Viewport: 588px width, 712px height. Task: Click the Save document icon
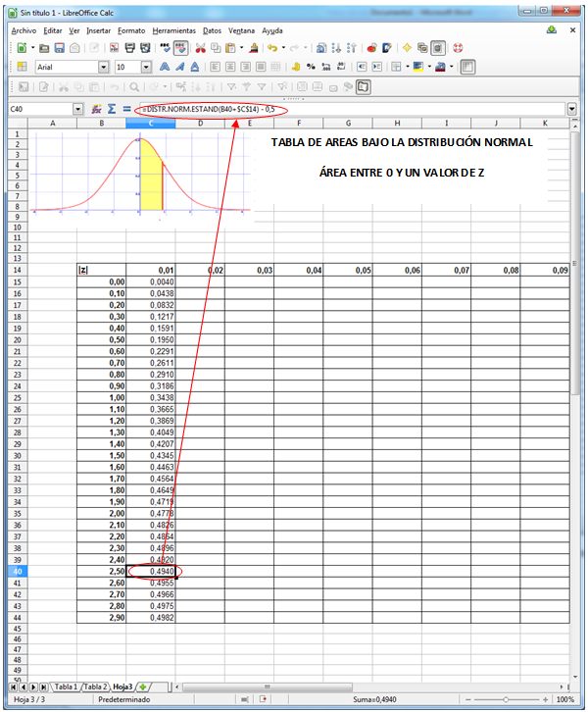pos(59,47)
